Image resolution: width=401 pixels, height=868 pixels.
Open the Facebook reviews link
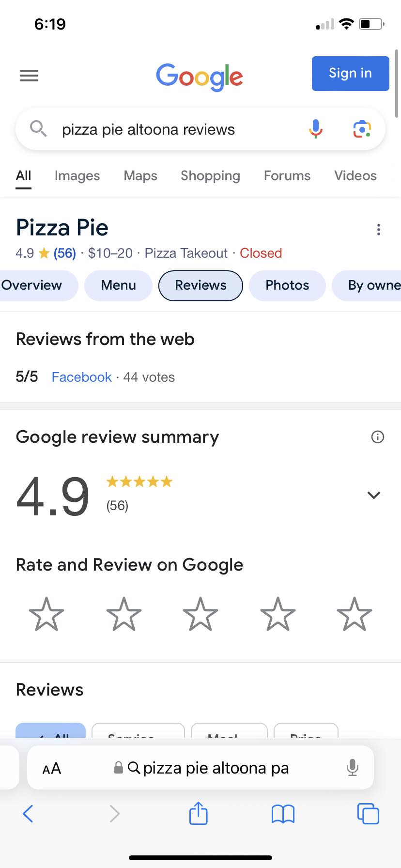(x=82, y=377)
